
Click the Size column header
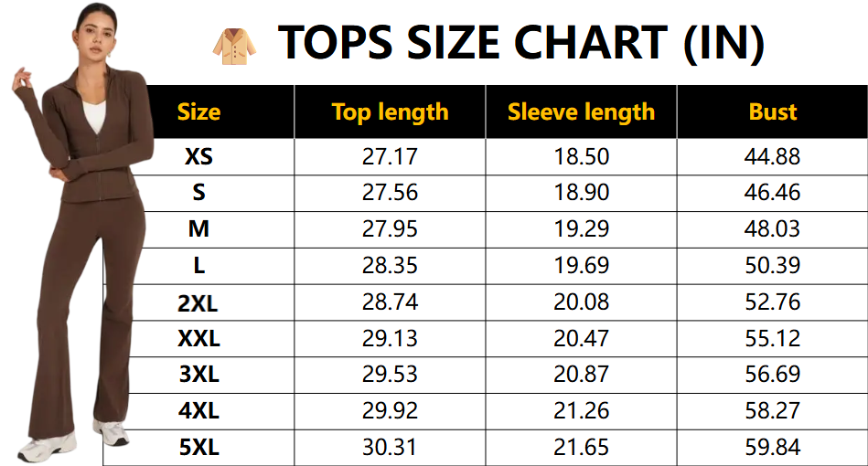pos(198,112)
